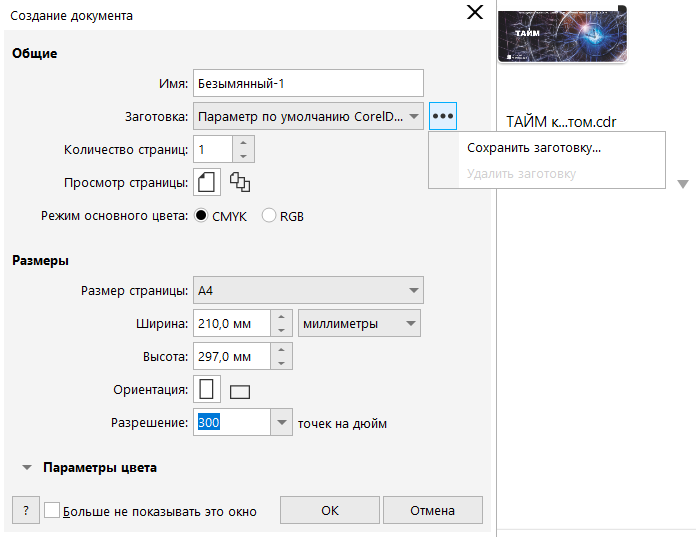
Task: Select RGB primary color mode
Action: [269, 215]
